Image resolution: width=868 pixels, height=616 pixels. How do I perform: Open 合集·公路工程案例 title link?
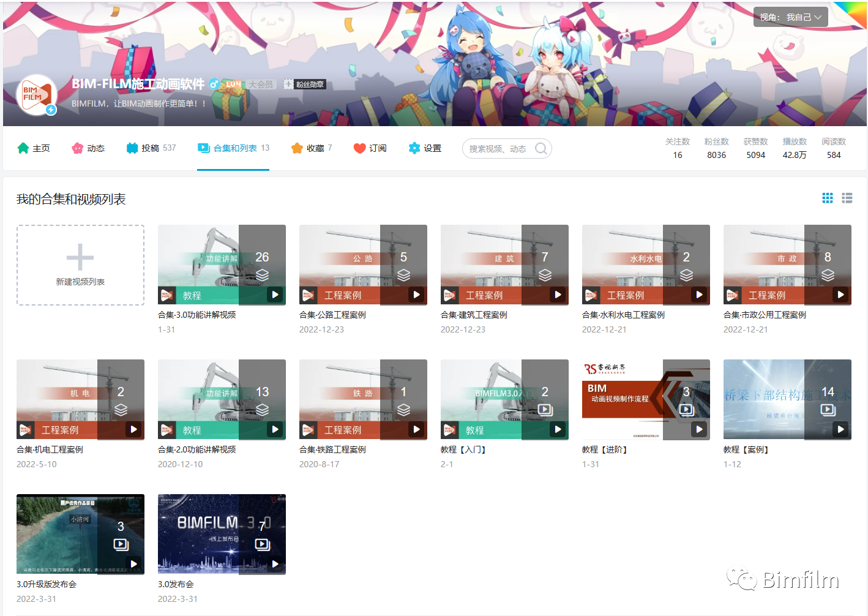[x=332, y=315]
